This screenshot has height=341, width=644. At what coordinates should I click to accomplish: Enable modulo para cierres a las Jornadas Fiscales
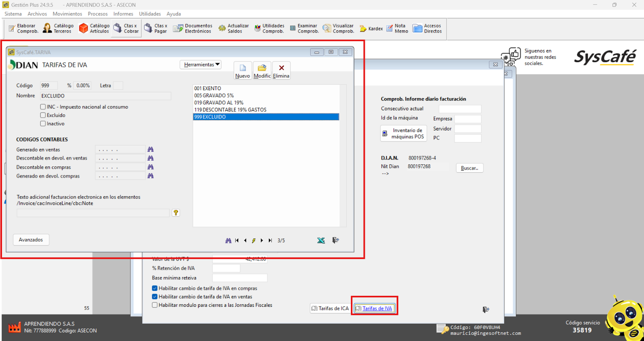[x=155, y=305]
